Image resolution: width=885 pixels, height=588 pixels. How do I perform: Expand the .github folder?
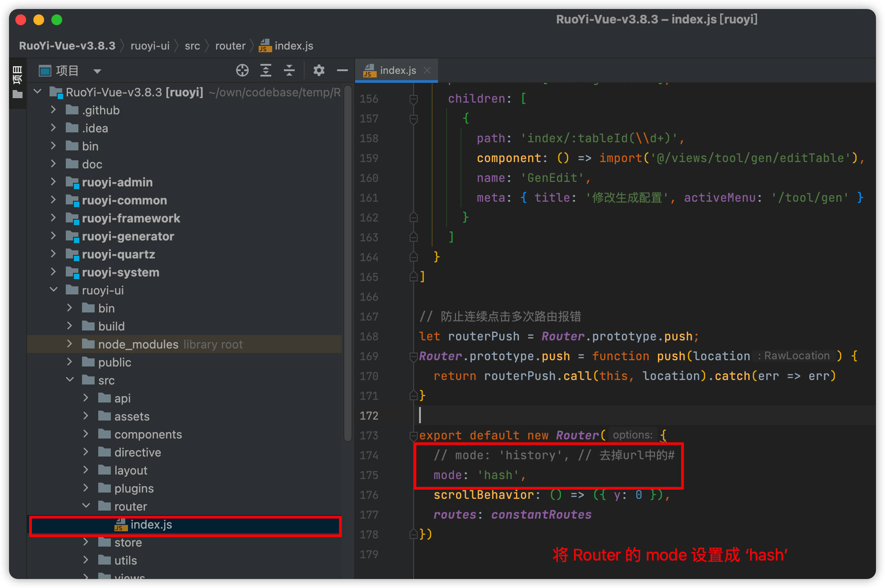click(53, 110)
